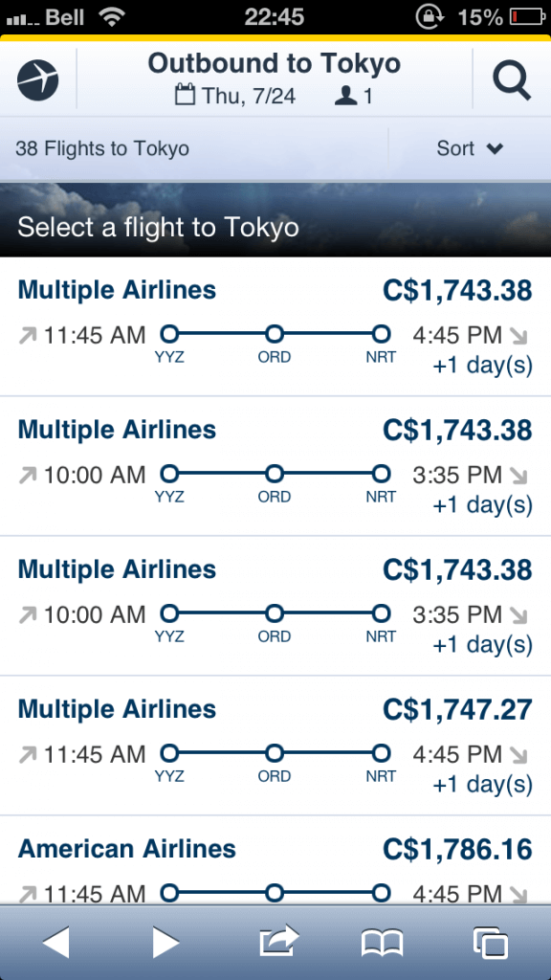Tap the 38 Flights to Tokyo label
The width and height of the screenshot is (551, 980).
pos(101,148)
